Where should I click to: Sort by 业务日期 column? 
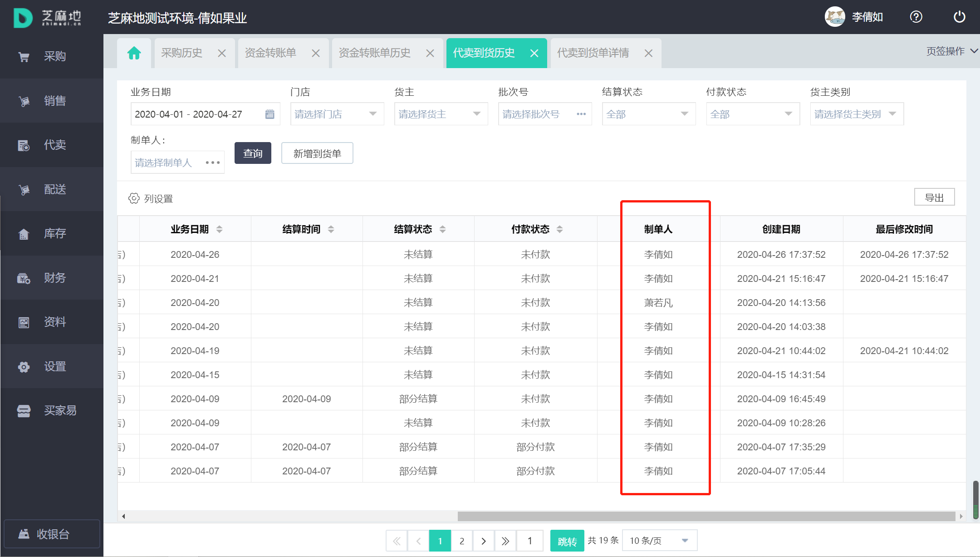[220, 229]
